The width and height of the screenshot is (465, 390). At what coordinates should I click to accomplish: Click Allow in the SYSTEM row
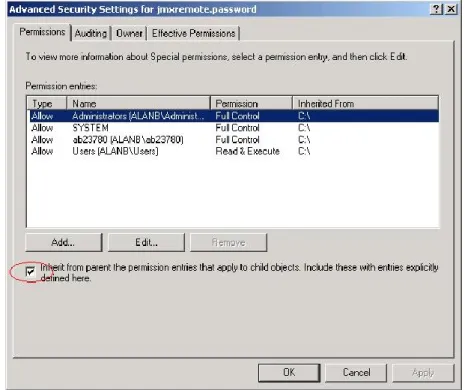[42, 128]
